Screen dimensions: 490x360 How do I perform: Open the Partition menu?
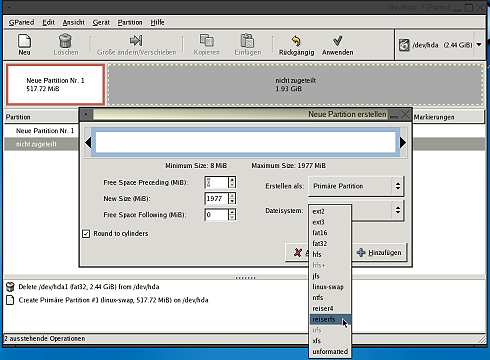(x=130, y=22)
